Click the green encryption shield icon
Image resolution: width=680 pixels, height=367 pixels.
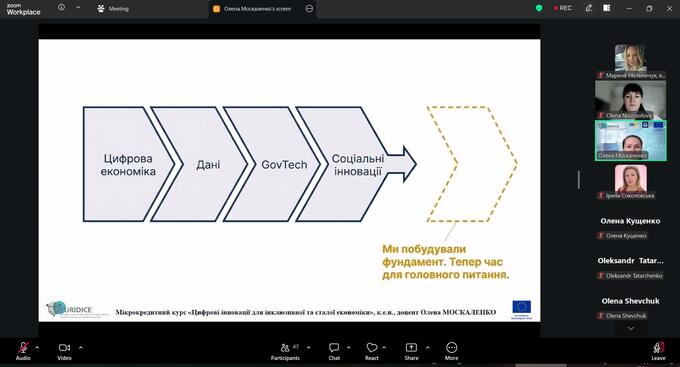(539, 8)
